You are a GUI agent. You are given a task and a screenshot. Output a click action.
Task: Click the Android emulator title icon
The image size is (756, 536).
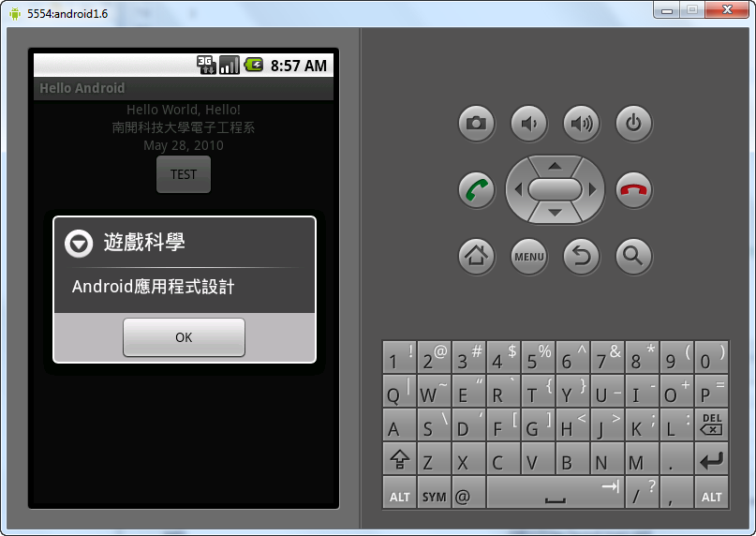(x=15, y=13)
